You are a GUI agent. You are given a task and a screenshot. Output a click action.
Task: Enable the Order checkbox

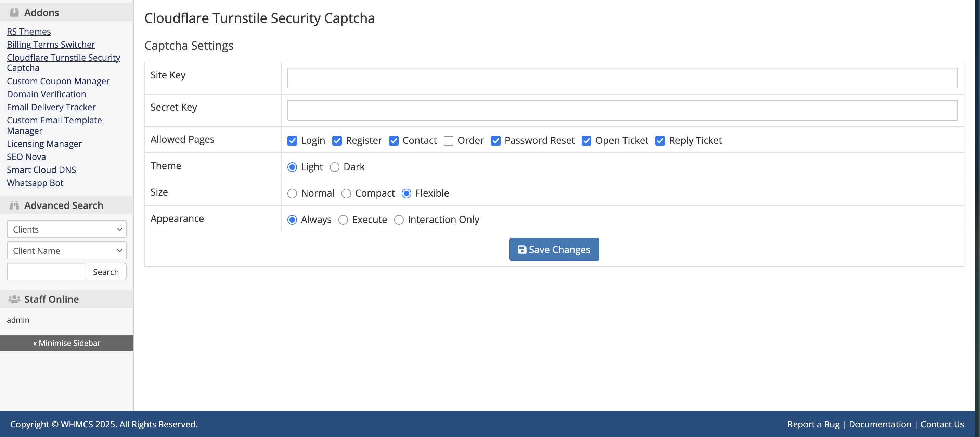pos(449,141)
